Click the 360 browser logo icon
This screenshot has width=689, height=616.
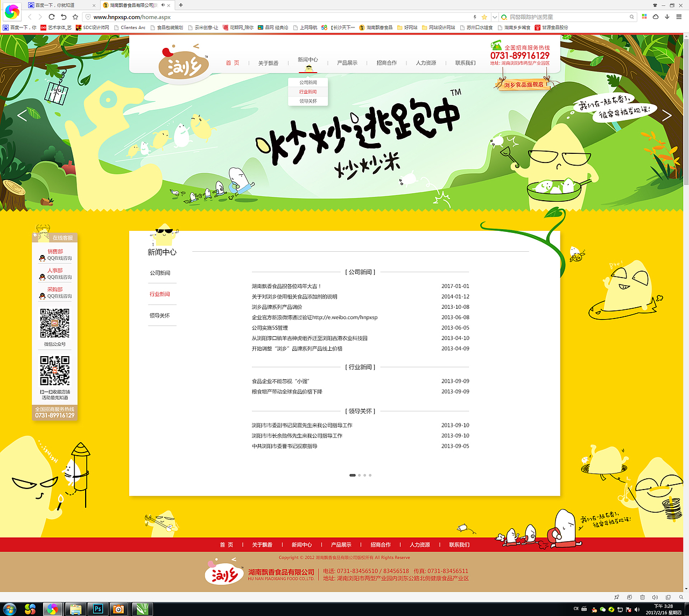click(x=12, y=11)
